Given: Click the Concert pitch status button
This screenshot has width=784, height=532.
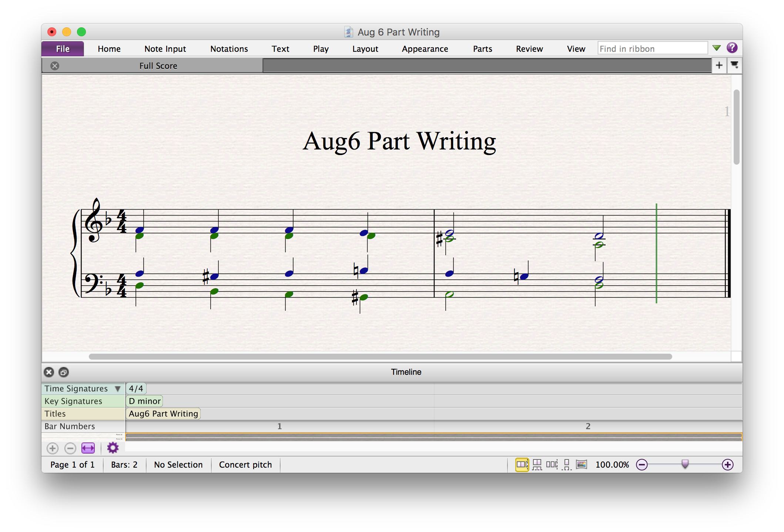Looking at the screenshot, I should pos(245,465).
